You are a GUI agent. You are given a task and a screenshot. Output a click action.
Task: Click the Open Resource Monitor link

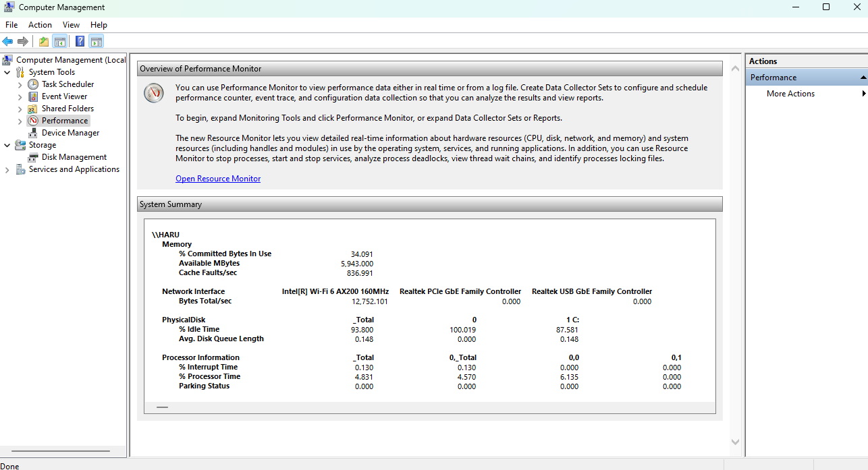click(218, 179)
